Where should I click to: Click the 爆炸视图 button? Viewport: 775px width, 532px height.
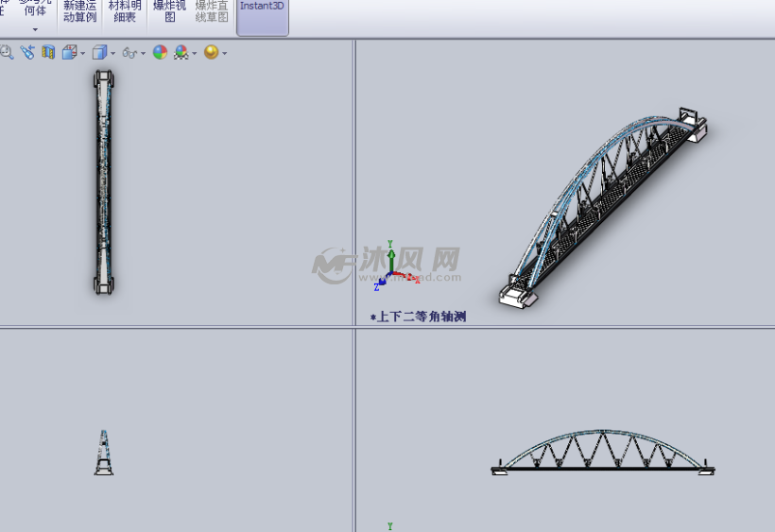tap(169, 12)
